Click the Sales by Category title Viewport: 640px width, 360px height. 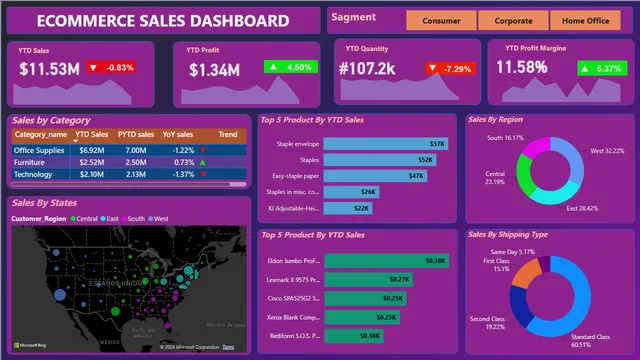[51, 120]
